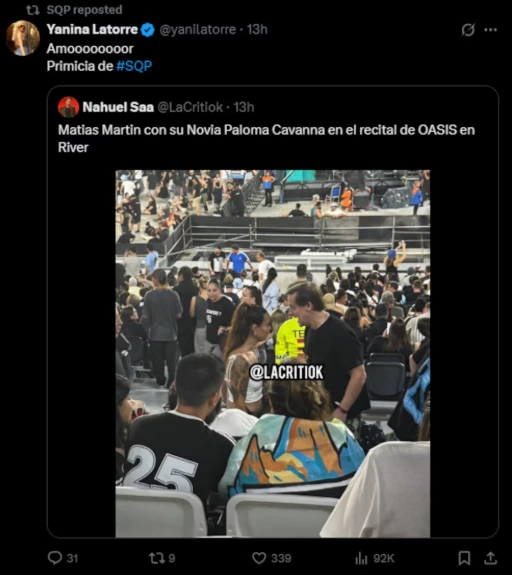Open the quoted post text about OASIS
This screenshot has width=512, height=575.
266,139
